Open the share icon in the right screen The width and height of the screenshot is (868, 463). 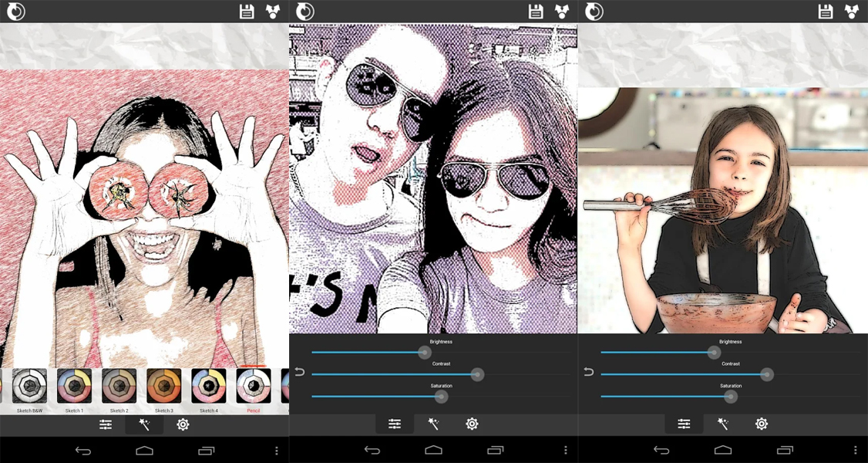[x=851, y=11]
